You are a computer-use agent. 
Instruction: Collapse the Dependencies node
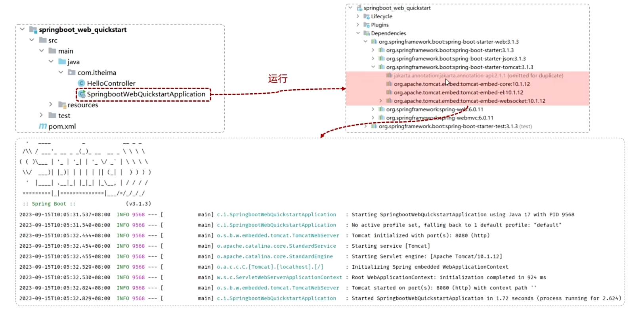point(358,33)
